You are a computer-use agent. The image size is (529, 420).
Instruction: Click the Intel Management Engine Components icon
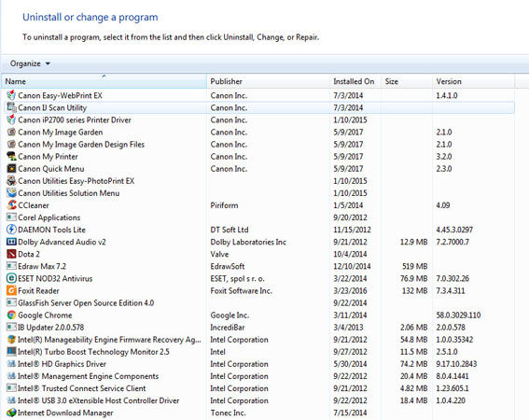pos(11,376)
